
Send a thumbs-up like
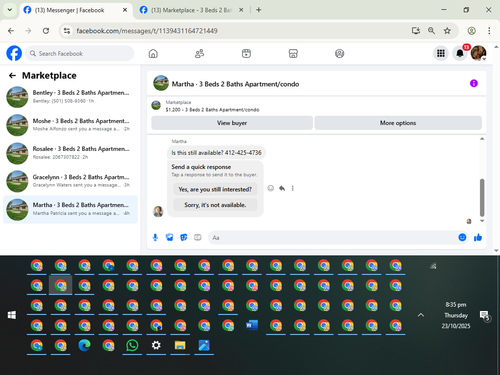pos(478,237)
